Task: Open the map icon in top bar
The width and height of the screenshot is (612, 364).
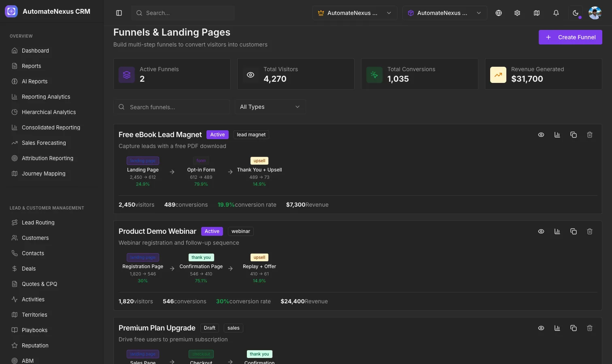Action: click(x=537, y=13)
